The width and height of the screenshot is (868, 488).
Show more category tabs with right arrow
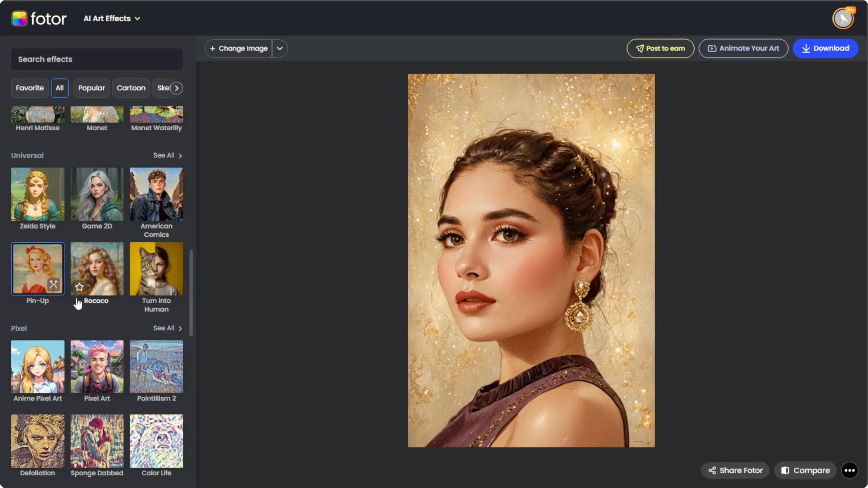(x=177, y=88)
